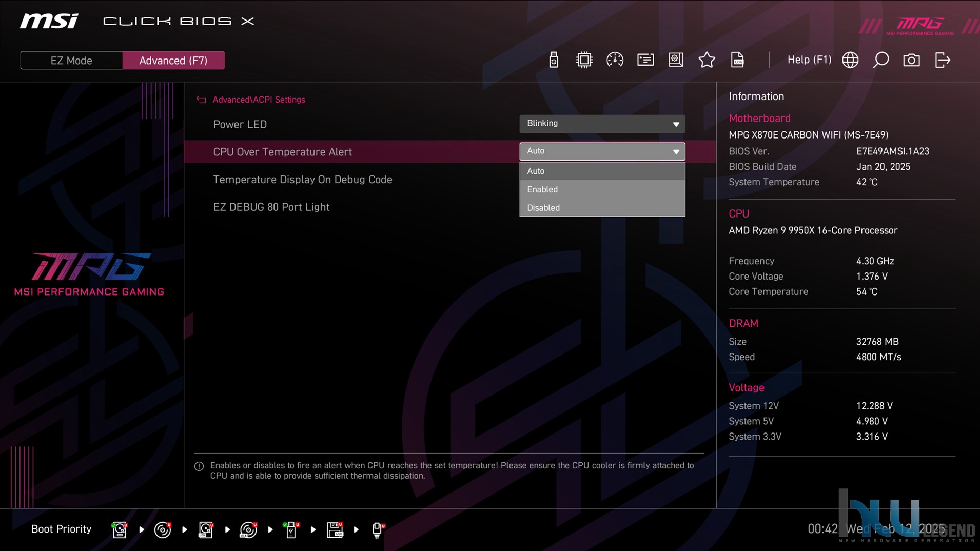This screenshot has width=980, height=551.
Task: Select the USB optical drive boot icon
Action: 248,529
